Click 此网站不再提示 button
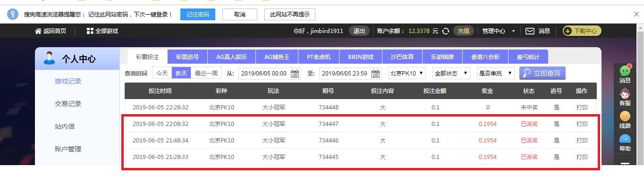This screenshot has height=192, width=644. 290,14
